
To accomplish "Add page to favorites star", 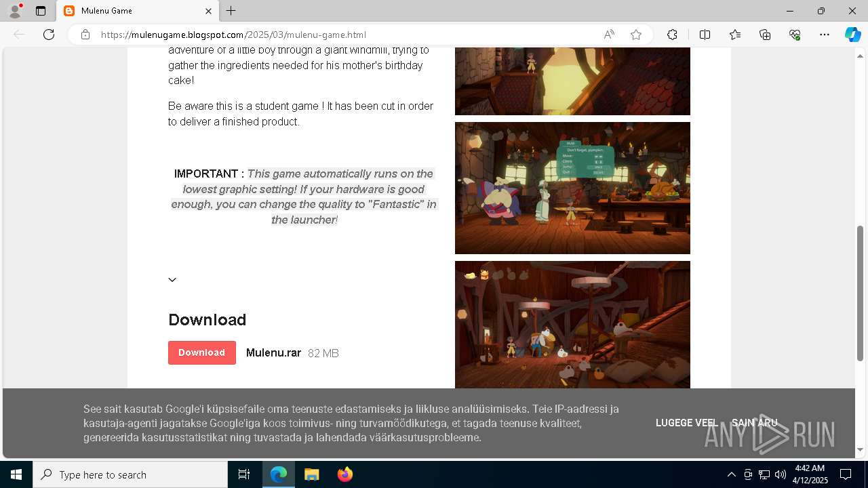I will click(x=636, y=35).
